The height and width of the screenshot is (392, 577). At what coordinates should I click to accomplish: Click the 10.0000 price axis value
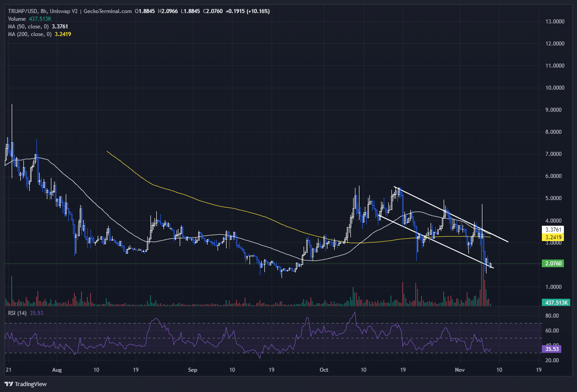[x=554, y=88]
